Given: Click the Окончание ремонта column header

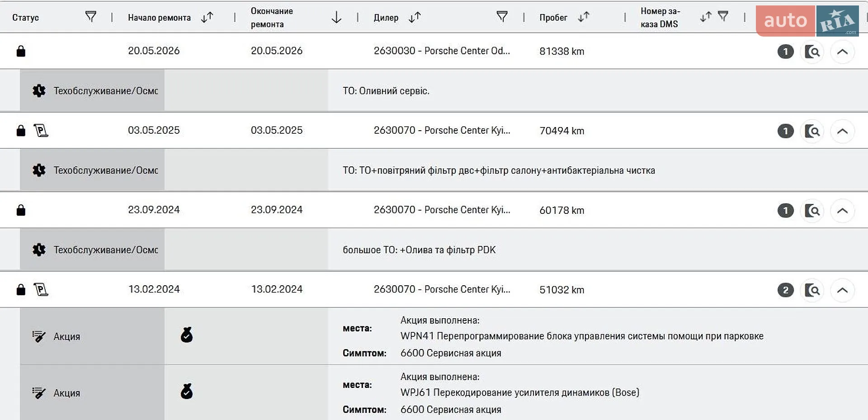Looking at the screenshot, I should pos(272,18).
